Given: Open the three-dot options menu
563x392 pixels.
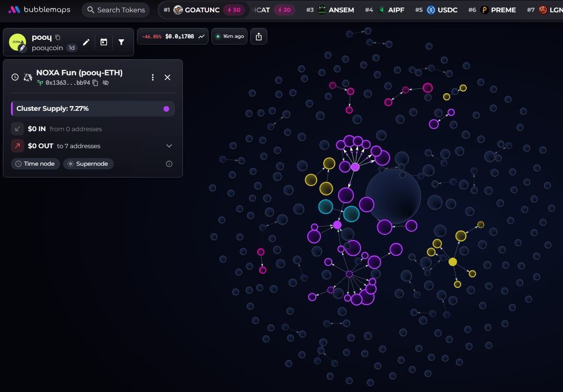Looking at the screenshot, I should (x=153, y=78).
